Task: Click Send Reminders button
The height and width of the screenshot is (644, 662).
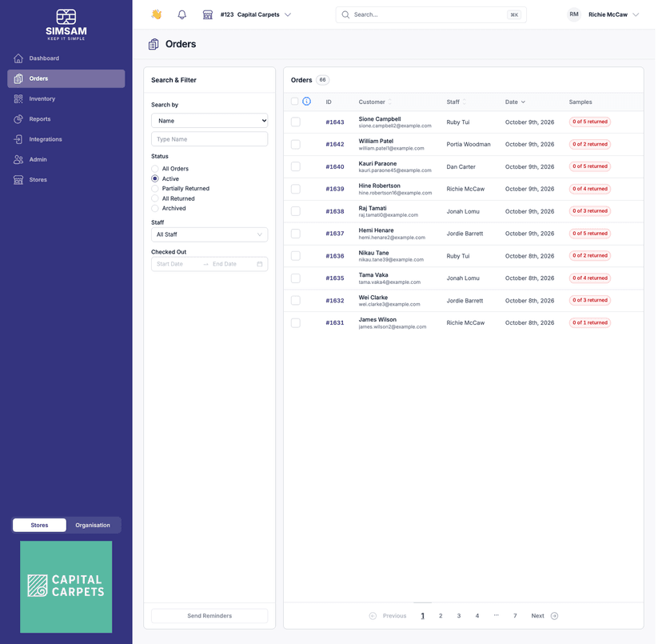Action: point(209,616)
